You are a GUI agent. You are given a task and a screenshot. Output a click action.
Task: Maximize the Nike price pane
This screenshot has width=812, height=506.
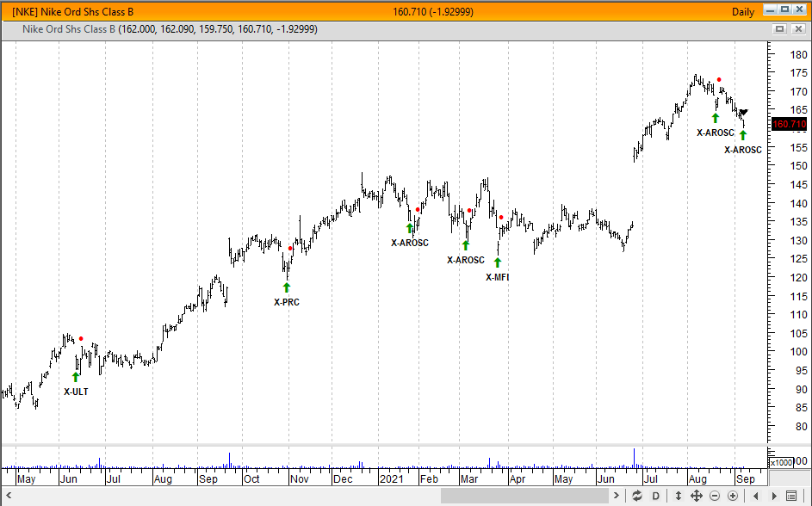tap(779, 29)
